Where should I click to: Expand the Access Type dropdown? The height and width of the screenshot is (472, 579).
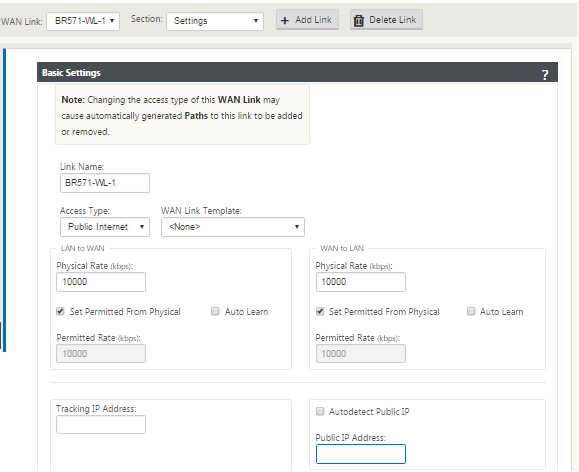click(x=105, y=227)
